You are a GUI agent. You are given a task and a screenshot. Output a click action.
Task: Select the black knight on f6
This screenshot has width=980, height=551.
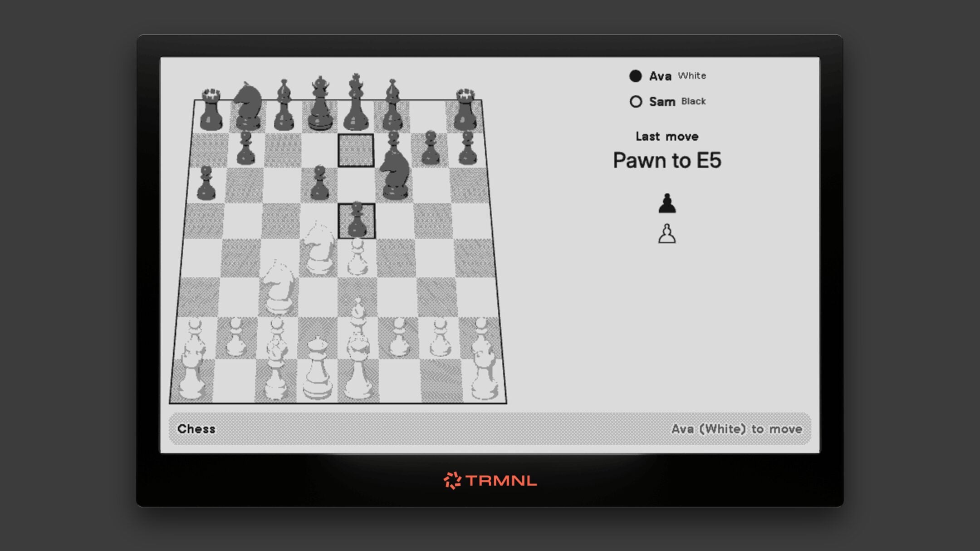pos(395,176)
